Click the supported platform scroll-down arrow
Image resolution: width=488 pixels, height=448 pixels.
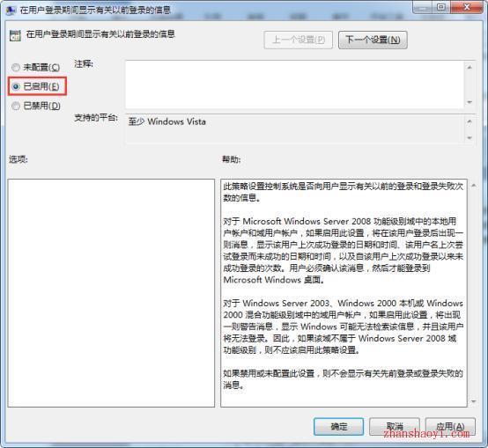(x=470, y=137)
